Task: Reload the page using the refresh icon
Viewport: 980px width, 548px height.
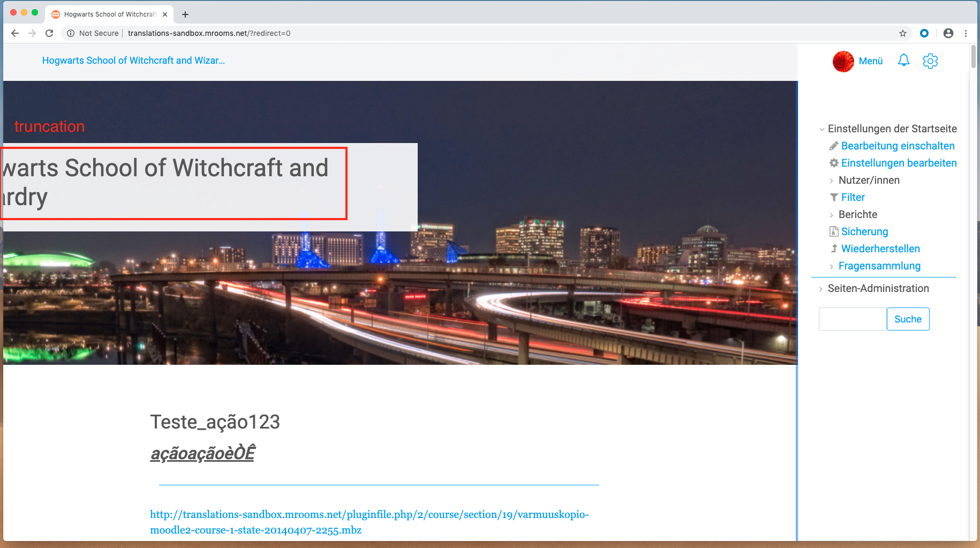Action: pyautogui.click(x=49, y=33)
